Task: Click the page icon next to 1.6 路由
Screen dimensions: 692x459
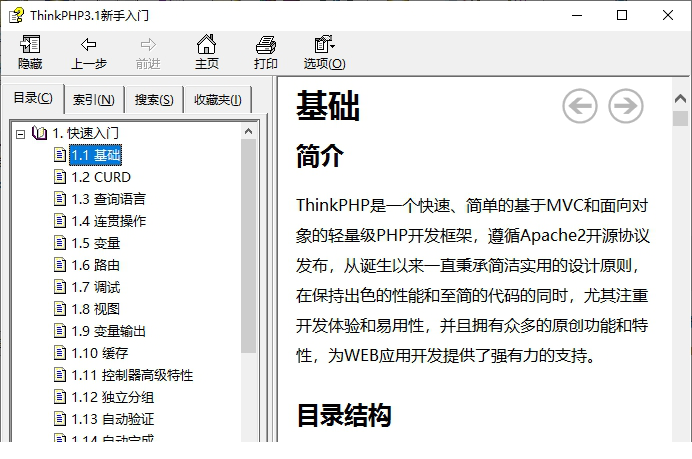Action: [60, 265]
